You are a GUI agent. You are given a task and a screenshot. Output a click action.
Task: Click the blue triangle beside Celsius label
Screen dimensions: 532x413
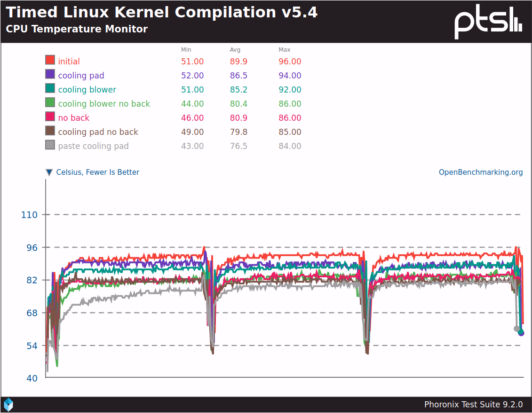(49, 172)
